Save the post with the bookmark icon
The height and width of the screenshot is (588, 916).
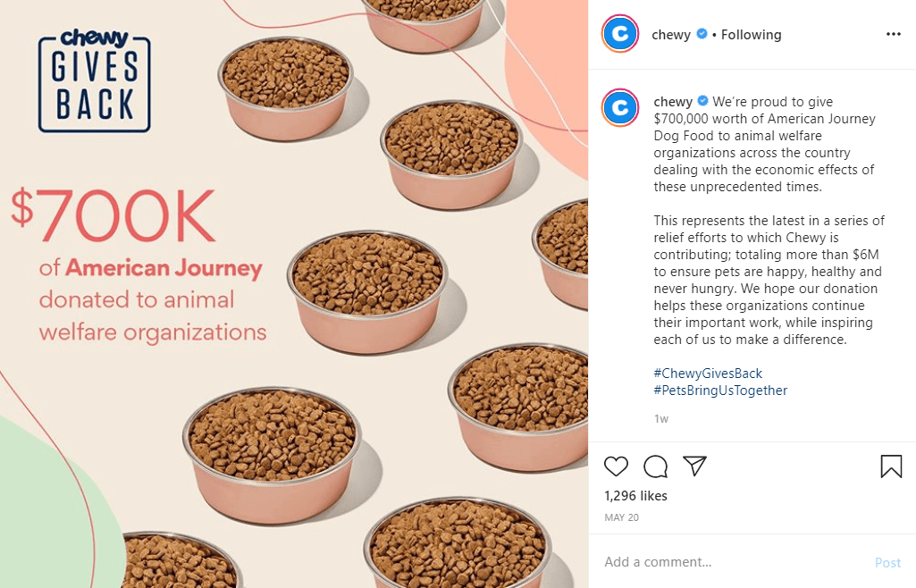tap(890, 465)
